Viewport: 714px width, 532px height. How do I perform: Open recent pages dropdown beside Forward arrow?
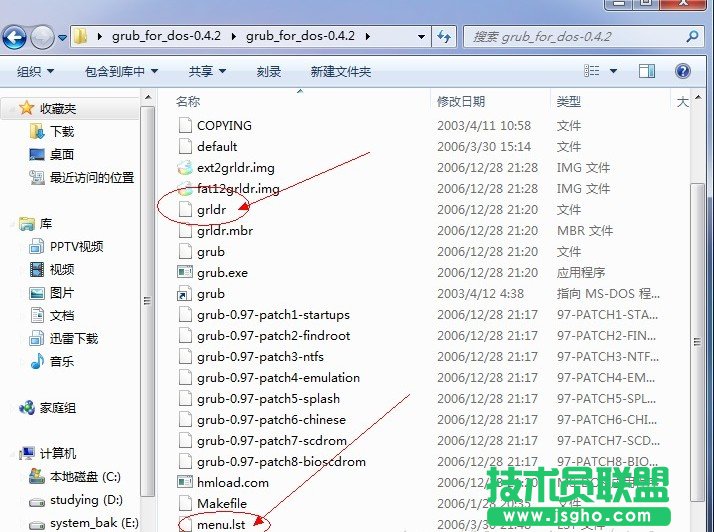62,38
